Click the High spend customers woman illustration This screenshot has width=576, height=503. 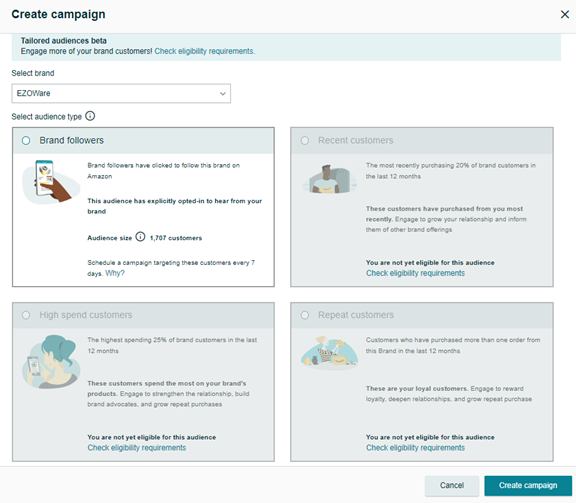[51, 362]
